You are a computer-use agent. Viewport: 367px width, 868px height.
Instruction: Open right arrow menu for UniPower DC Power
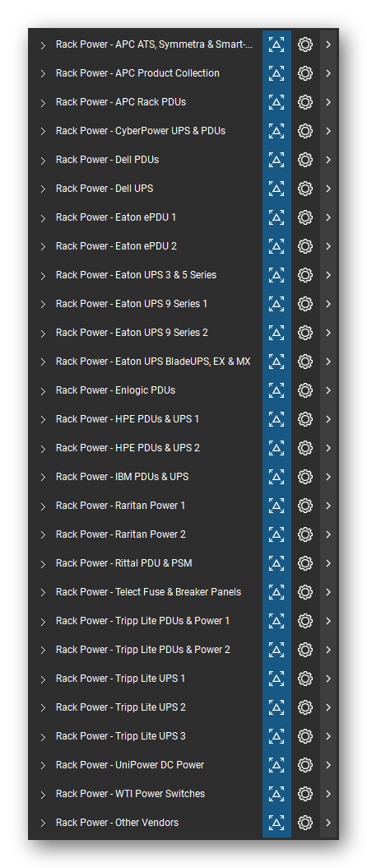tap(328, 765)
